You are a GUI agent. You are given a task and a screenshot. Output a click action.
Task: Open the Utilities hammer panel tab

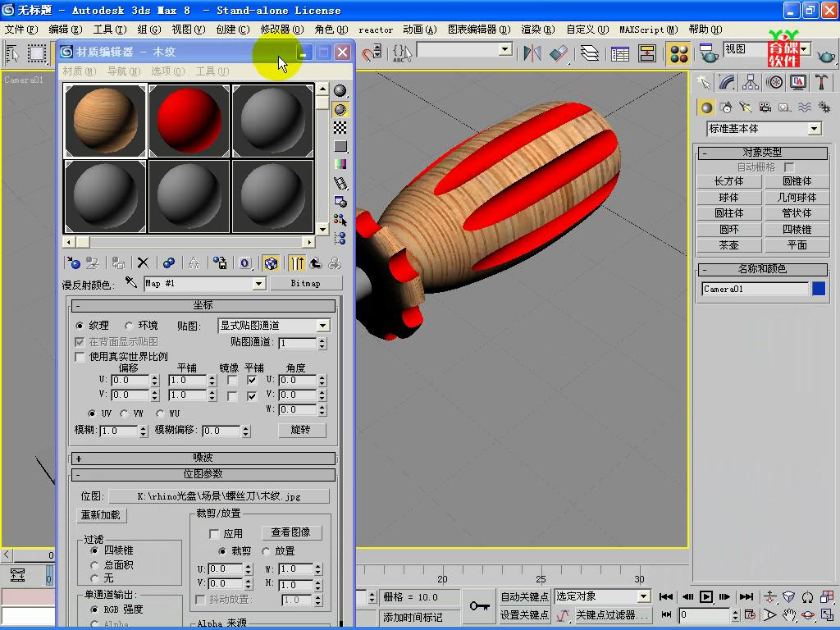[x=821, y=82]
